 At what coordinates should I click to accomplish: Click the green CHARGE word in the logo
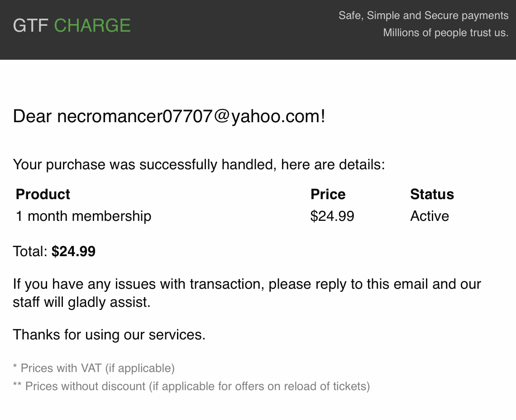92,25
